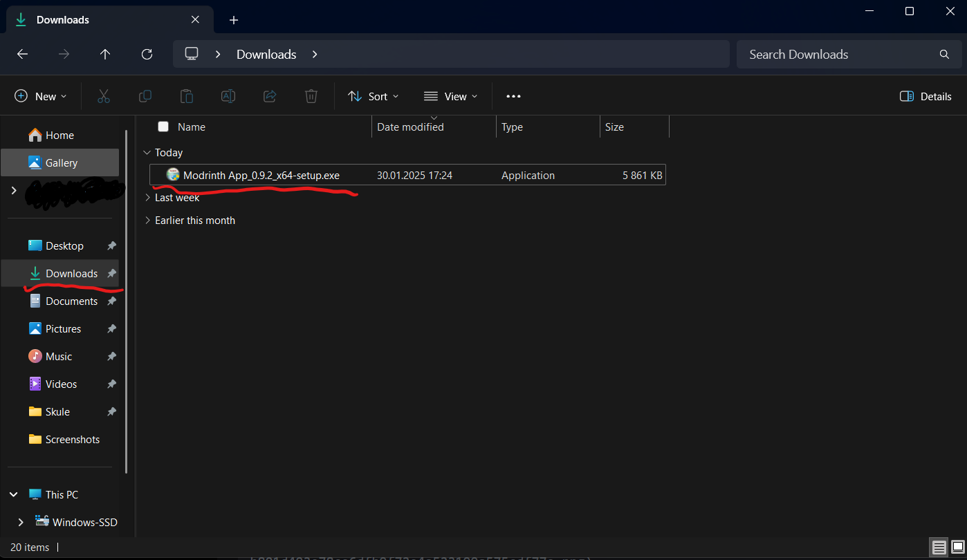The image size is (967, 560).
Task: Click chevron before Downloads in address bar
Action: [x=218, y=54]
